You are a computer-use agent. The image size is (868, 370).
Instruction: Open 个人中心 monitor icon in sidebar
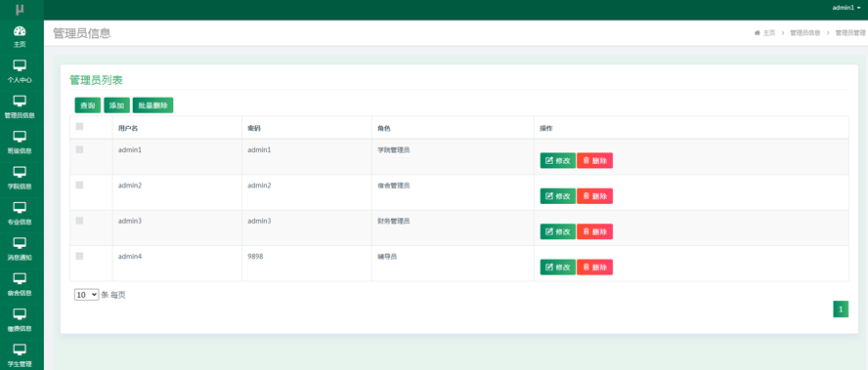(x=20, y=65)
